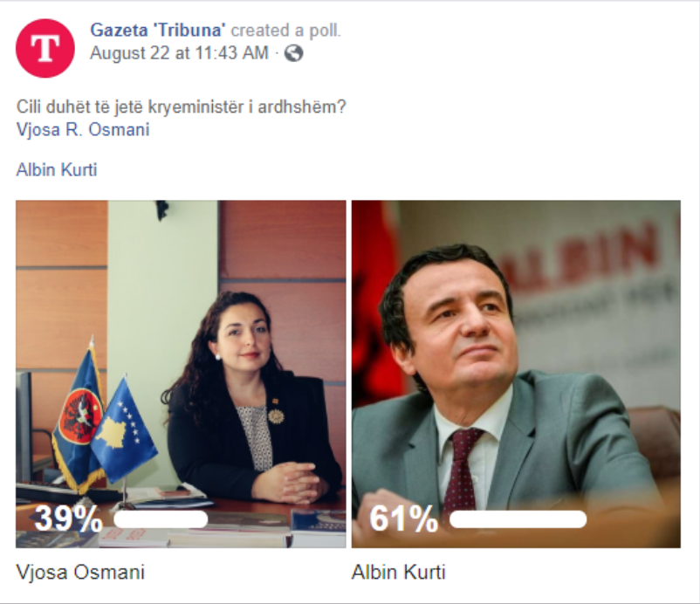700x604 pixels.
Task: Vote by clicking Vjosa Osmani's photo
Action: [181, 374]
